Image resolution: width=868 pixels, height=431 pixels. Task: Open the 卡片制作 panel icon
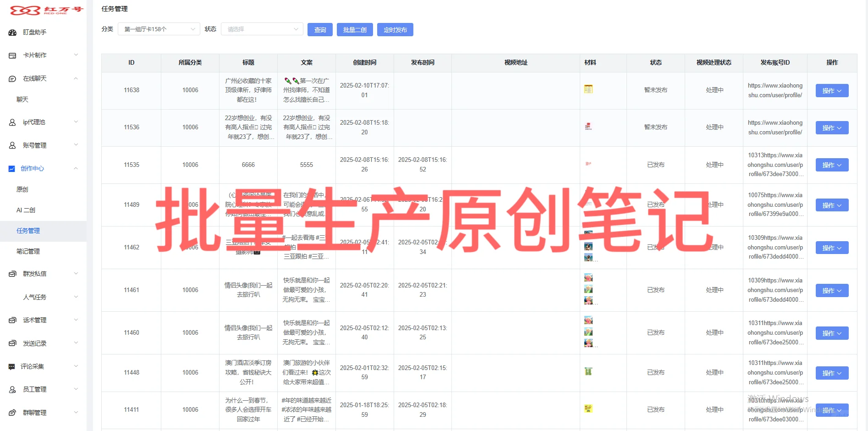pos(11,55)
